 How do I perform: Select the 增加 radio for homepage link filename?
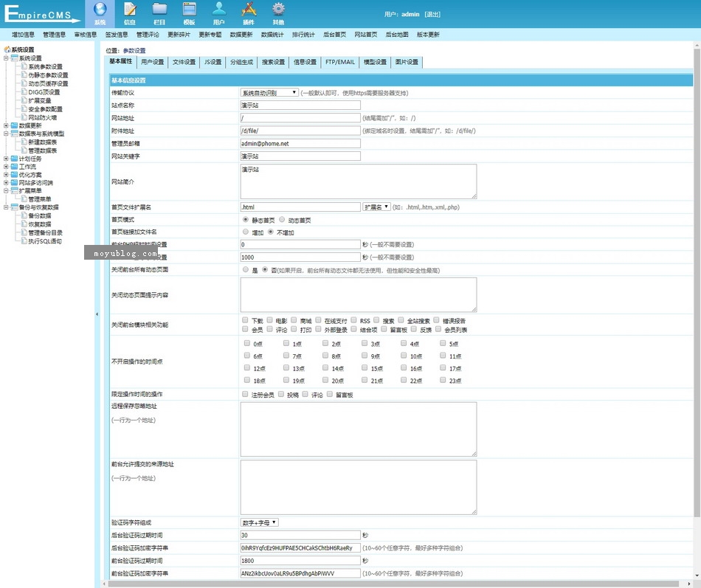point(246,232)
